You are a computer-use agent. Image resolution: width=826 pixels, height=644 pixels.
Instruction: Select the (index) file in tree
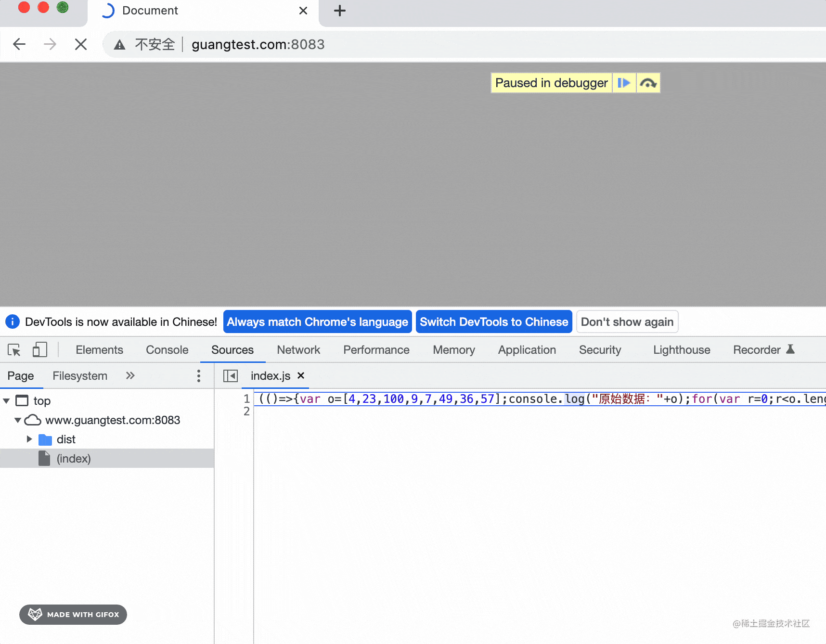[x=74, y=459]
